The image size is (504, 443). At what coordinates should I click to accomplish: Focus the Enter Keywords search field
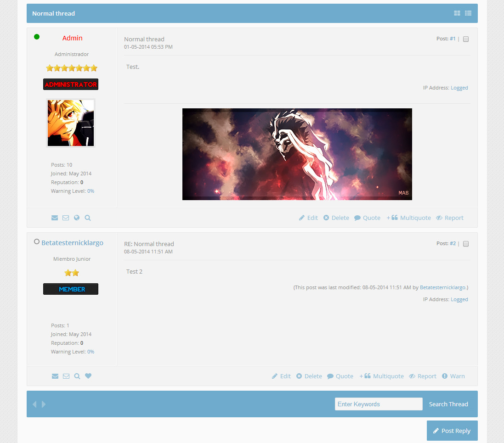(379, 404)
